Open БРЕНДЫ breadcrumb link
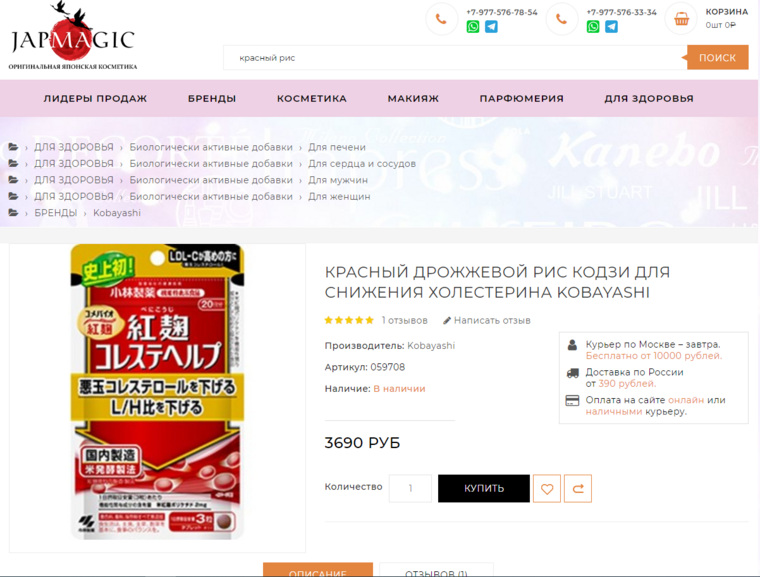The image size is (760, 577). 55,213
